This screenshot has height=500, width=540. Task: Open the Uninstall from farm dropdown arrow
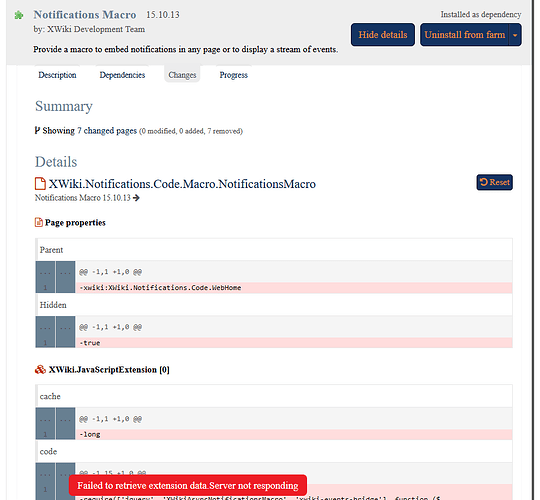pos(515,35)
